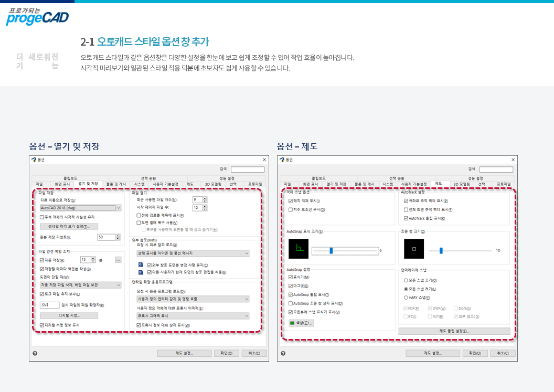Toggle 극좌표 추적 벡터 표시 checkbox
Viewport: 554px width, 392px height.
click(406, 201)
